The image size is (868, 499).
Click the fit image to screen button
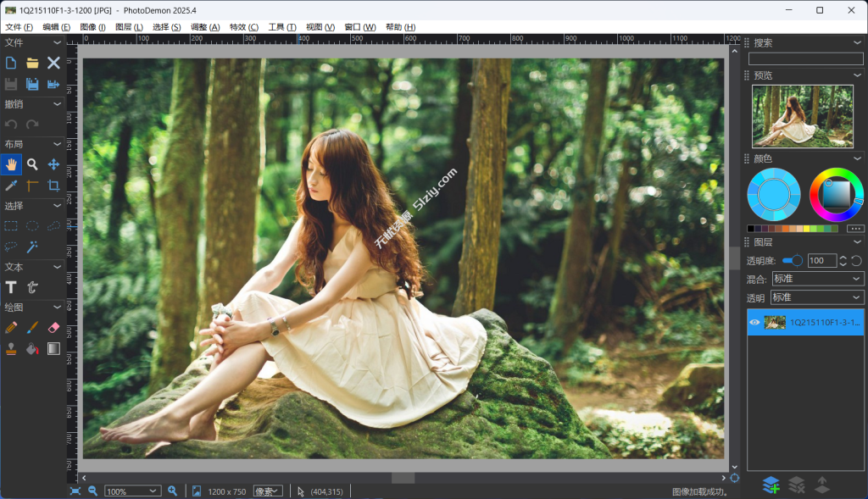tap(75, 491)
